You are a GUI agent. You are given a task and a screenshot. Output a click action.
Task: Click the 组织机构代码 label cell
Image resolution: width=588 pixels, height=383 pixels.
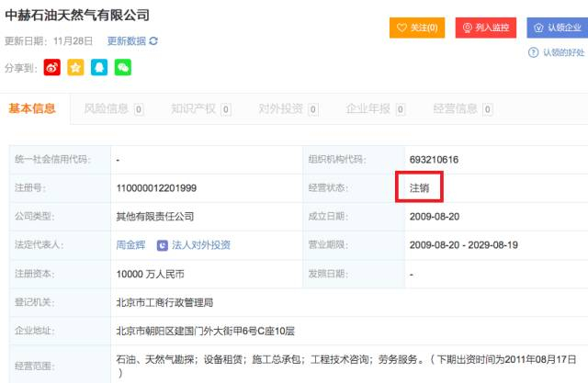(x=354, y=160)
